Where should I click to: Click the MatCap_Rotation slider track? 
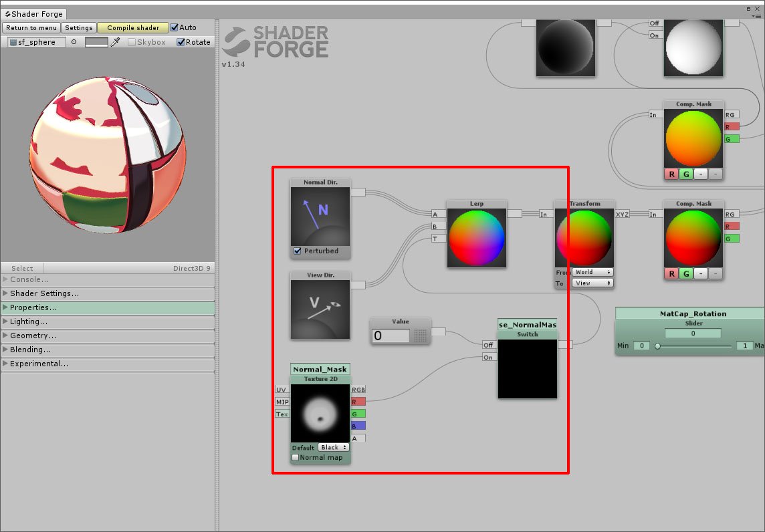coord(693,346)
